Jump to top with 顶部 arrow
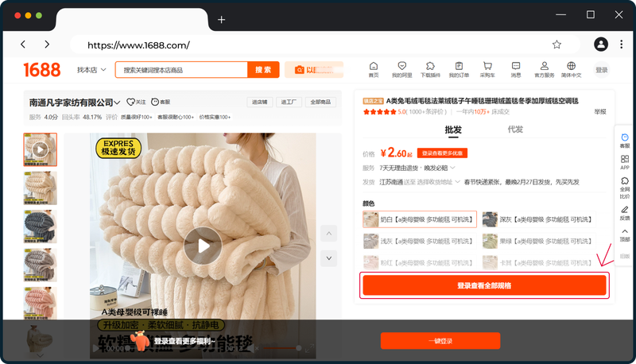The image size is (636, 364). click(x=625, y=234)
